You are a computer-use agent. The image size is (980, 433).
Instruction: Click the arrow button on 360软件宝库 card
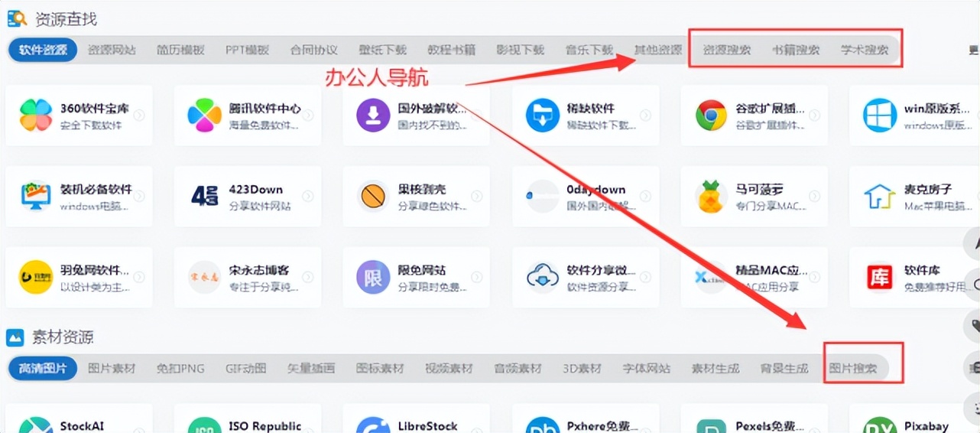[139, 116]
